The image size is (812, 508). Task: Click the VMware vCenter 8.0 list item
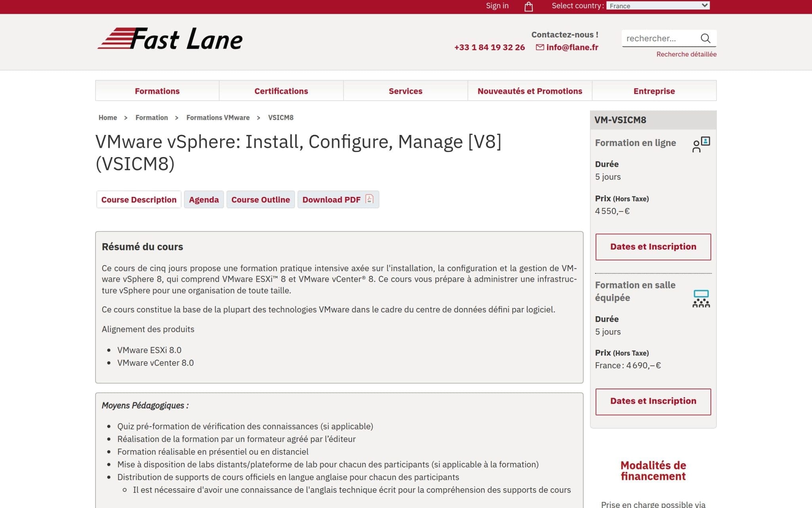[155, 363]
